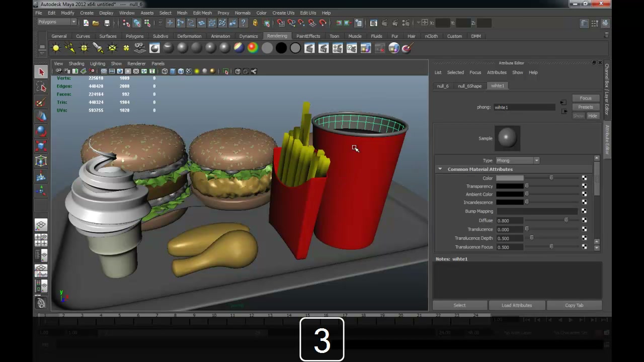The image size is (644, 362).
Task: Click the Copy Tab button
Action: pos(574,305)
